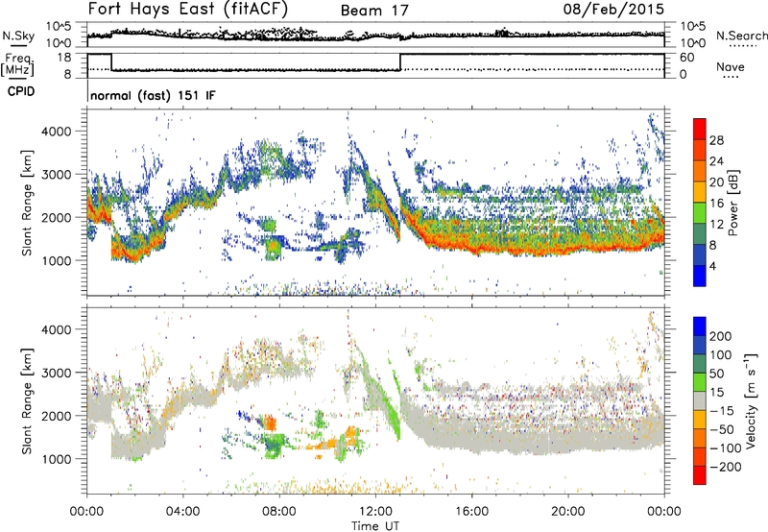Click the '28' Power colorbar value
This screenshot has height=532, width=768.
tap(716, 140)
